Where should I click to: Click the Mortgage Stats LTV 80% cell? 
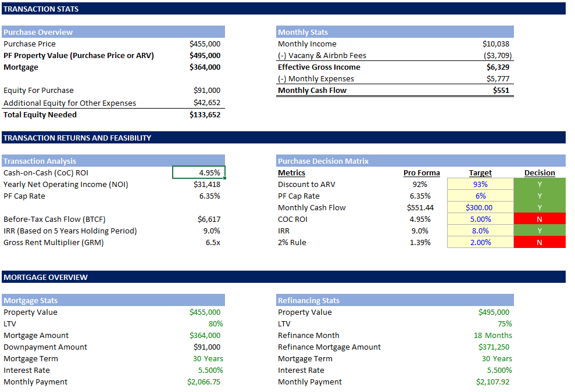(x=216, y=323)
